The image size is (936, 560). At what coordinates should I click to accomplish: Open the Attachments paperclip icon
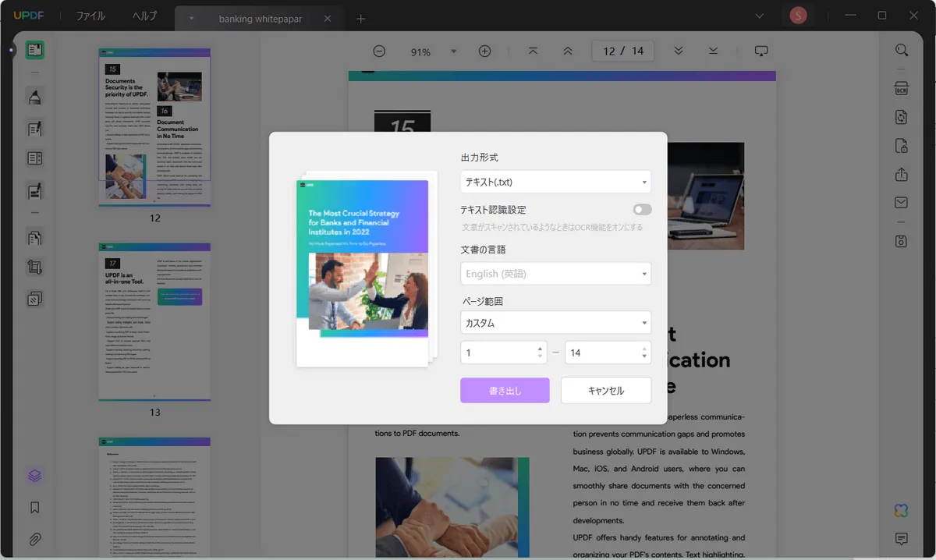[x=34, y=539]
